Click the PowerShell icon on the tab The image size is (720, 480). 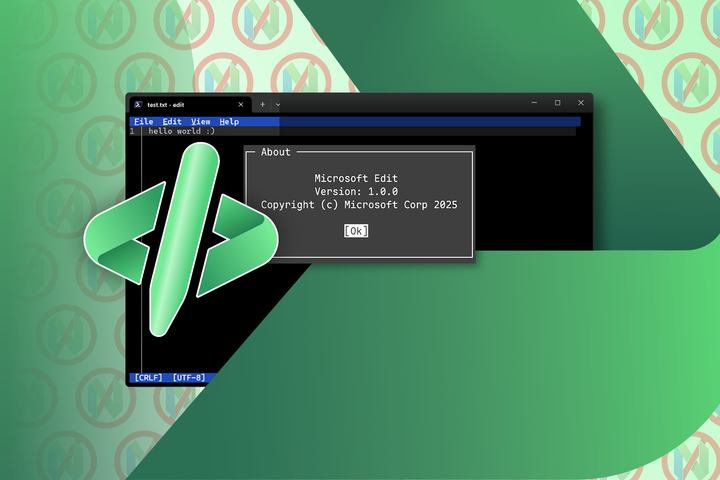[x=138, y=105]
